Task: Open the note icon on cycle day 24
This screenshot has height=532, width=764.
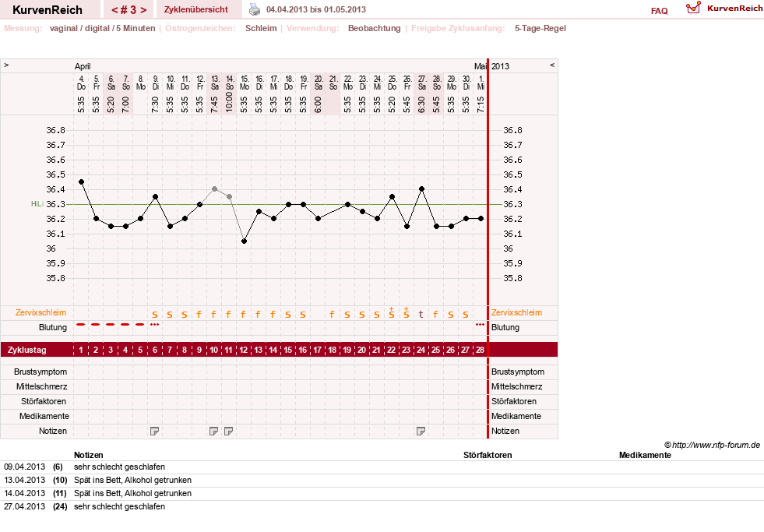Action: [421, 432]
